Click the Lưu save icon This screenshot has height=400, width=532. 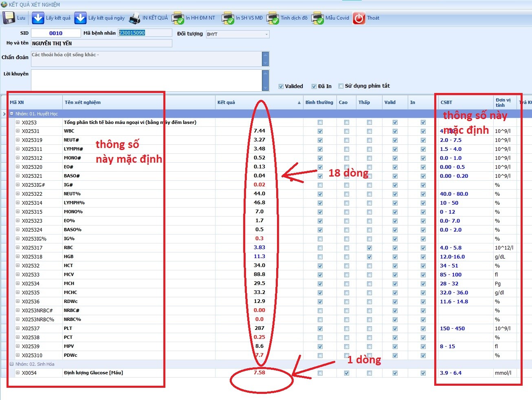pyautogui.click(x=9, y=18)
